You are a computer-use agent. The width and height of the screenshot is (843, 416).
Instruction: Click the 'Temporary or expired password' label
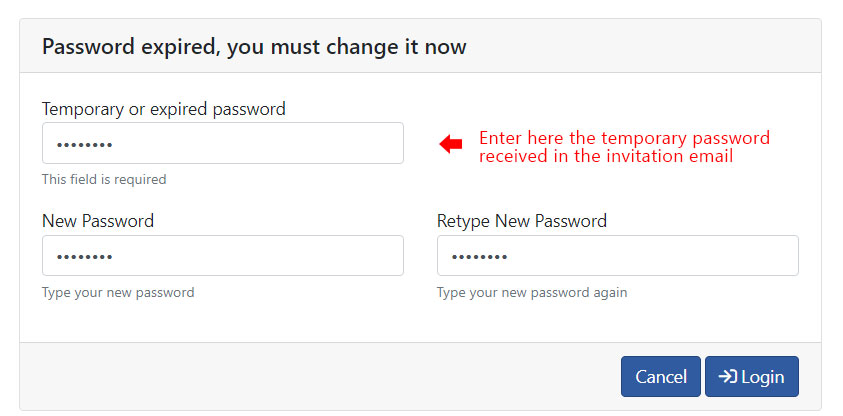tap(164, 109)
